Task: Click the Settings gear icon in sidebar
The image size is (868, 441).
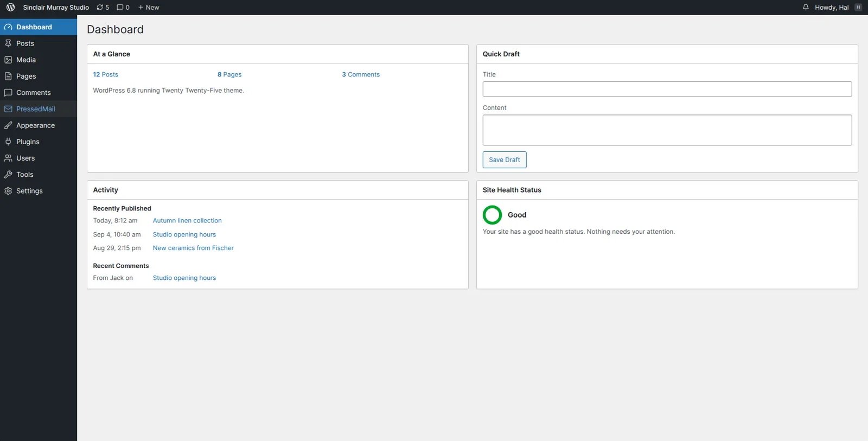Action: 8,191
